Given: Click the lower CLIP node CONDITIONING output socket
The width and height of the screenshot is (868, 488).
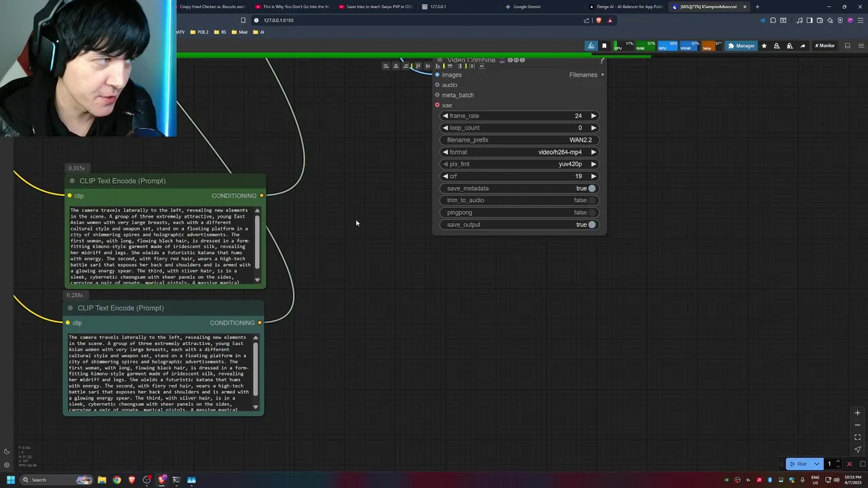Looking at the screenshot, I should 260,323.
